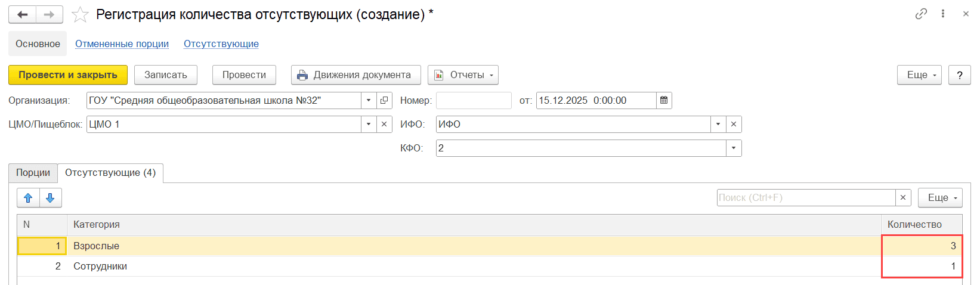Click the forward navigation arrow

50,15
